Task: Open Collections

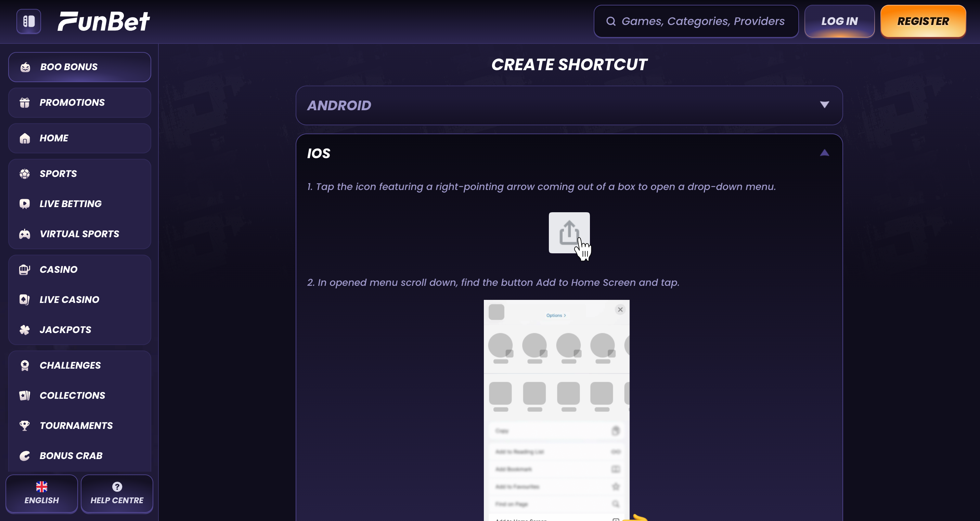Action: [79, 395]
